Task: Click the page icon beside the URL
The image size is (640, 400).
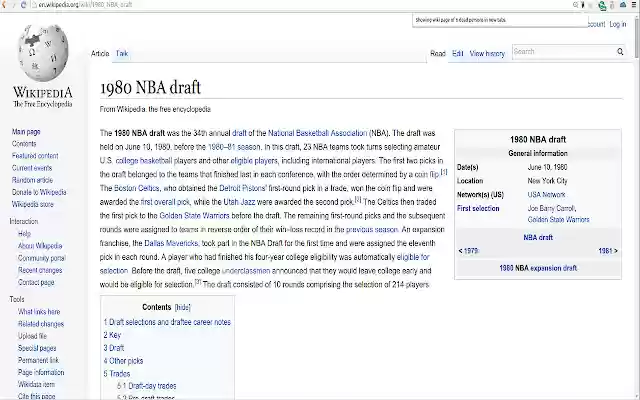Action: [34, 4]
